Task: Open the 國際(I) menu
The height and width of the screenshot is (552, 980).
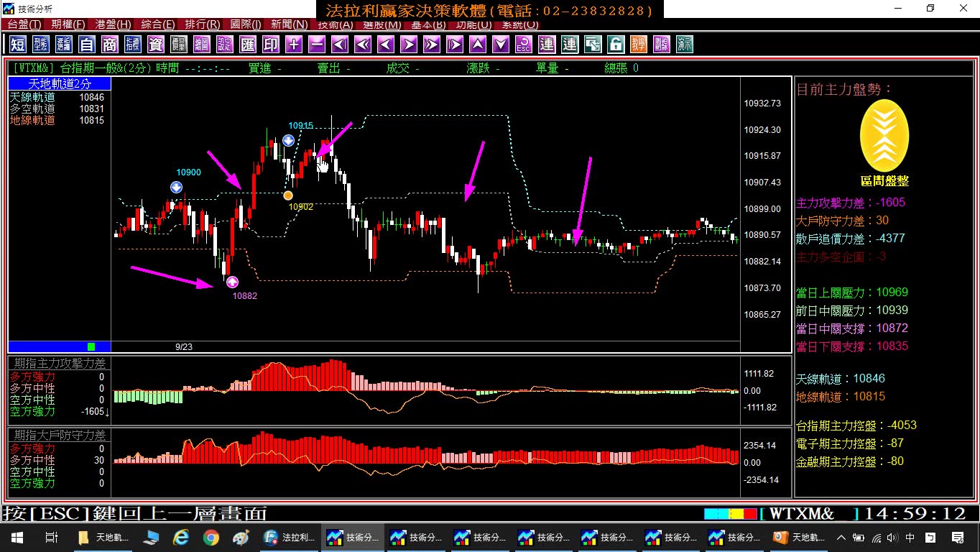Action: (246, 24)
